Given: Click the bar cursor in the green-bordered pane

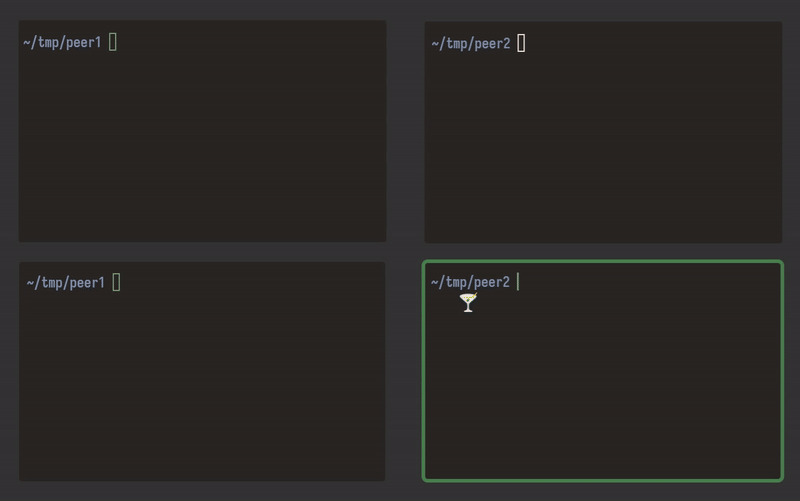Looking at the screenshot, I should [x=518, y=282].
